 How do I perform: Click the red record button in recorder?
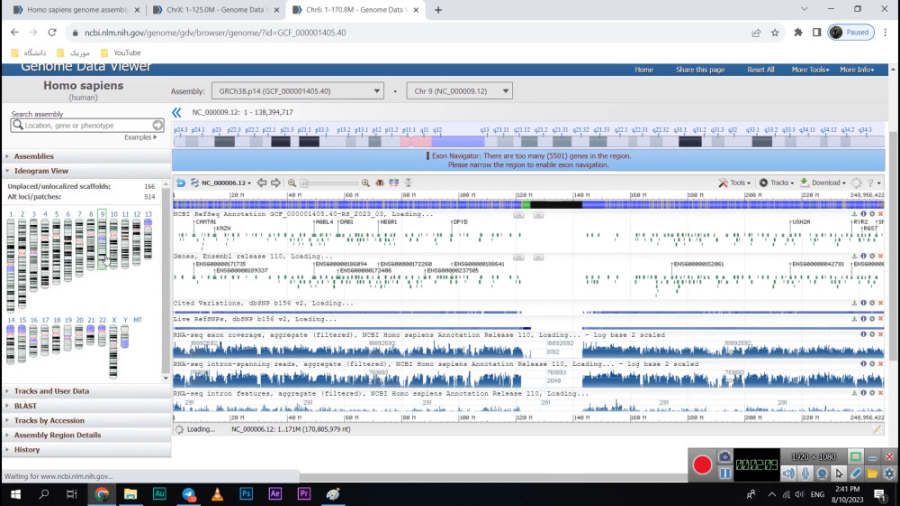(702, 465)
